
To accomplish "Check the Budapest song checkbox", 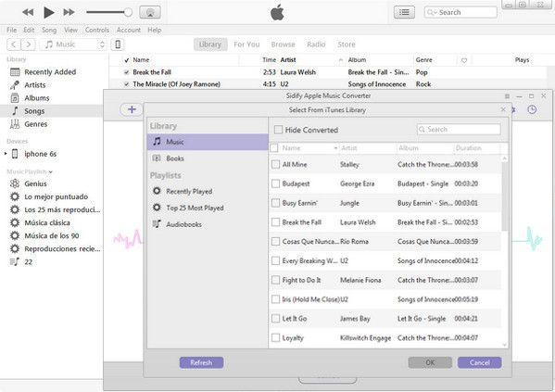I will pyautogui.click(x=275, y=183).
